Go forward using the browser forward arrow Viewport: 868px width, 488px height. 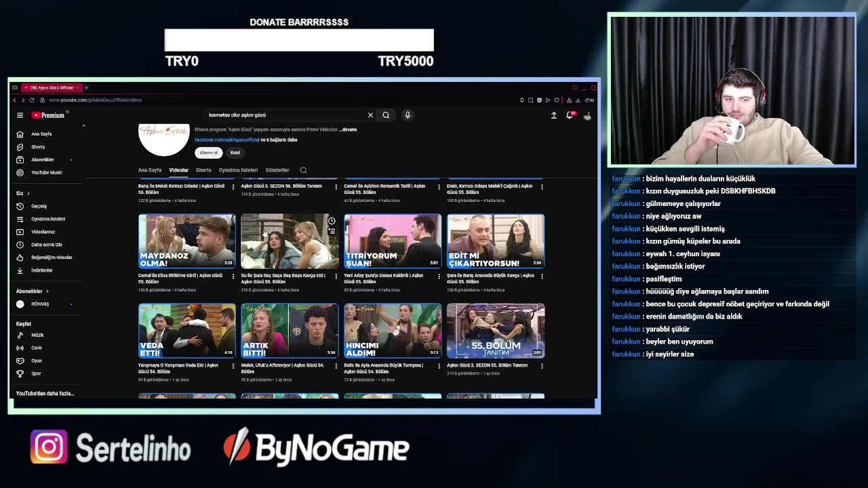pyautogui.click(x=23, y=100)
